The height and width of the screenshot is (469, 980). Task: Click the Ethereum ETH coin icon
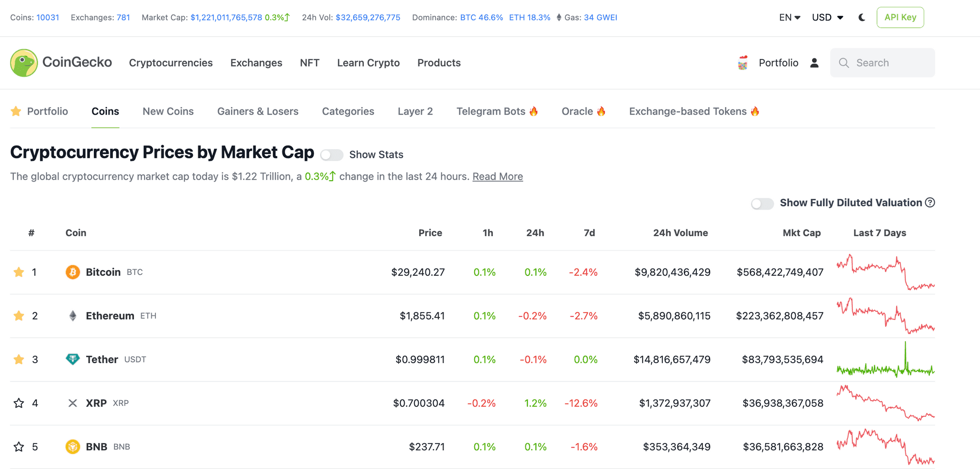(x=72, y=316)
